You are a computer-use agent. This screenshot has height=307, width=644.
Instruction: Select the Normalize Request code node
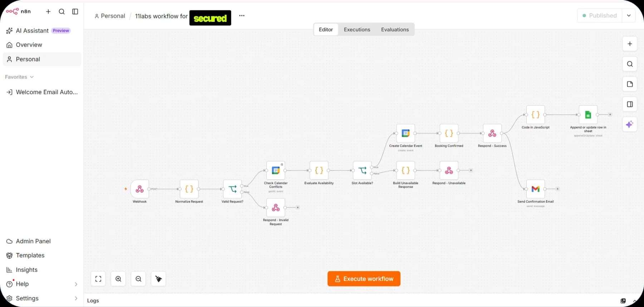point(189,189)
